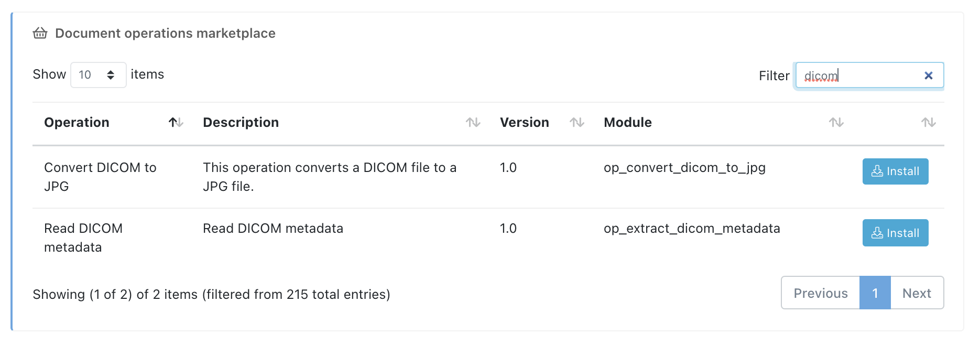Click module name op_convert_dicom_to_jpg
The height and width of the screenshot is (345, 980).
pos(684,168)
